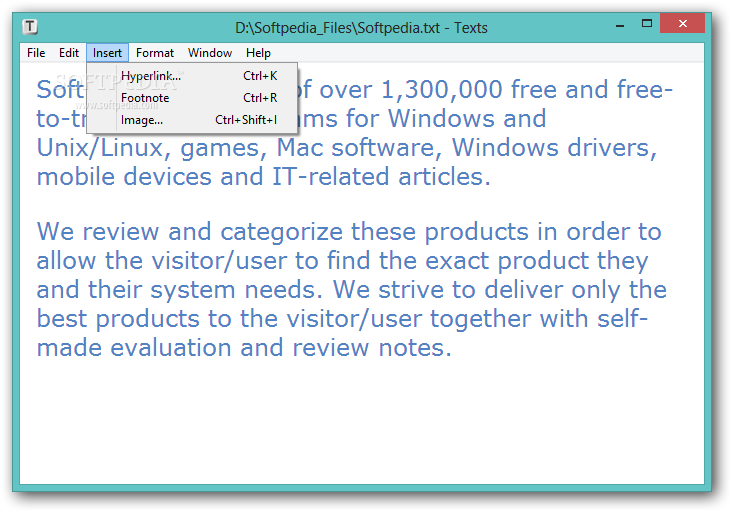Viewport: 732px width, 512px height.
Task: Close the Texts window
Action: pyautogui.click(x=683, y=23)
